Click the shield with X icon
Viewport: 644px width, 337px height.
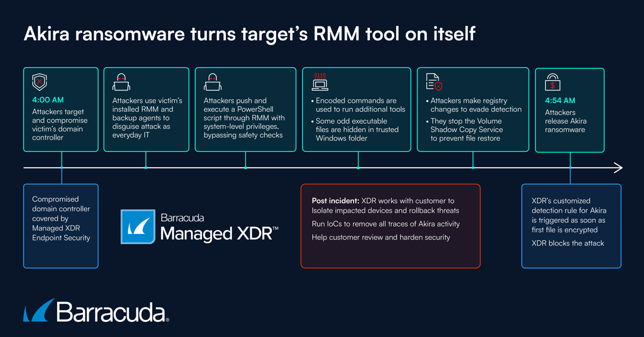point(39,82)
